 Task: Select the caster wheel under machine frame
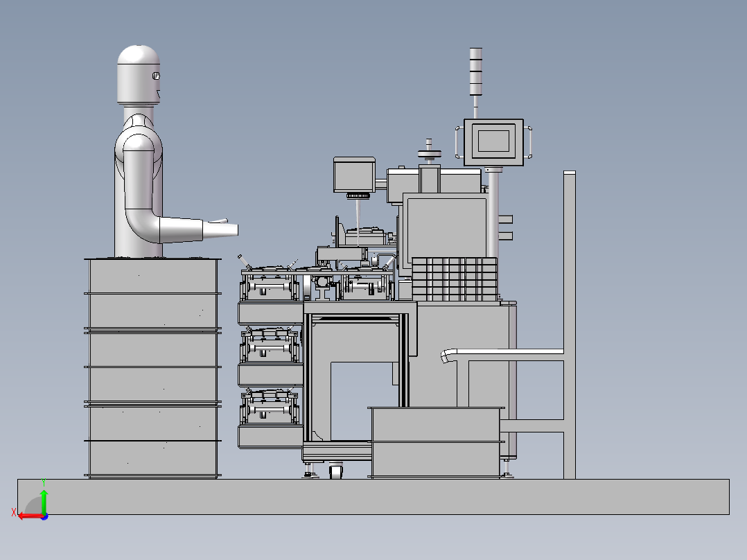point(336,471)
